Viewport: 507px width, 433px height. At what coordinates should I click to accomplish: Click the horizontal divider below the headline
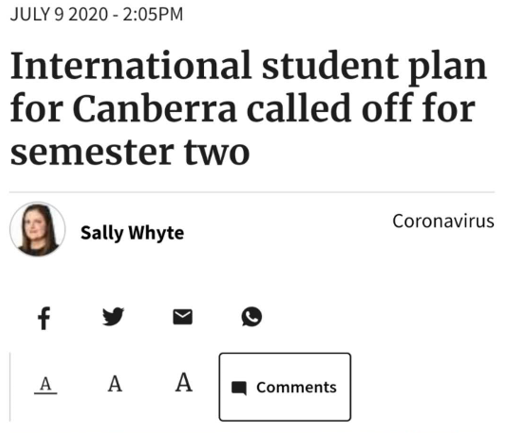coord(252,192)
